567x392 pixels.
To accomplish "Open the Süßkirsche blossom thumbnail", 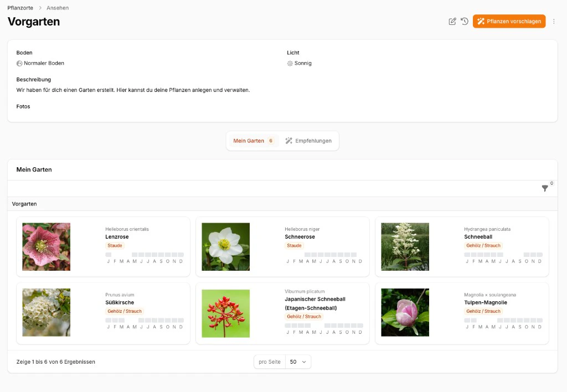I will [47, 312].
